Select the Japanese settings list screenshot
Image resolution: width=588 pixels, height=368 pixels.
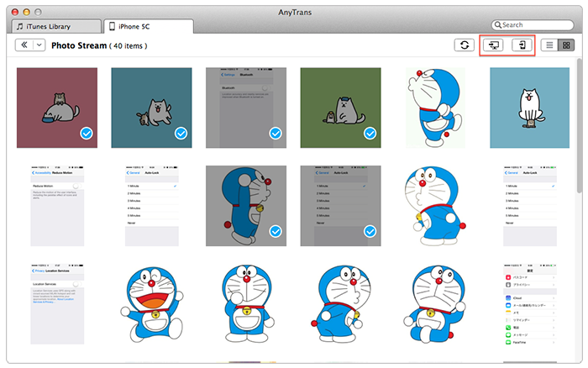point(530,304)
